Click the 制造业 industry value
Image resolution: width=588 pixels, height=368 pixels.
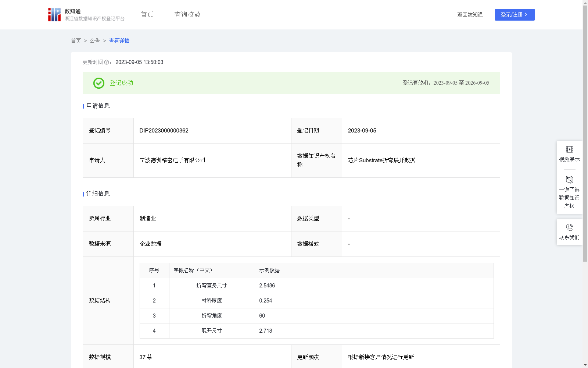click(x=148, y=219)
